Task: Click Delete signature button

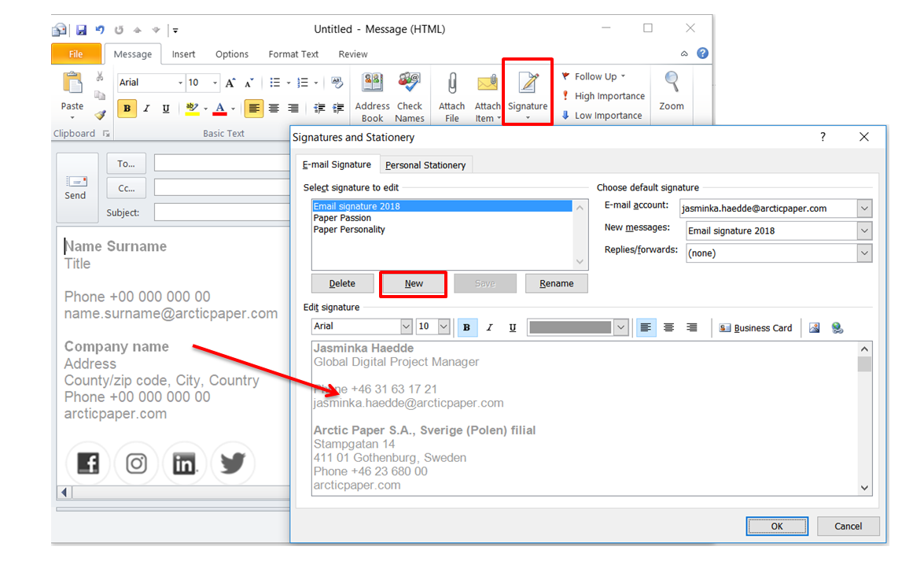Action: click(342, 284)
